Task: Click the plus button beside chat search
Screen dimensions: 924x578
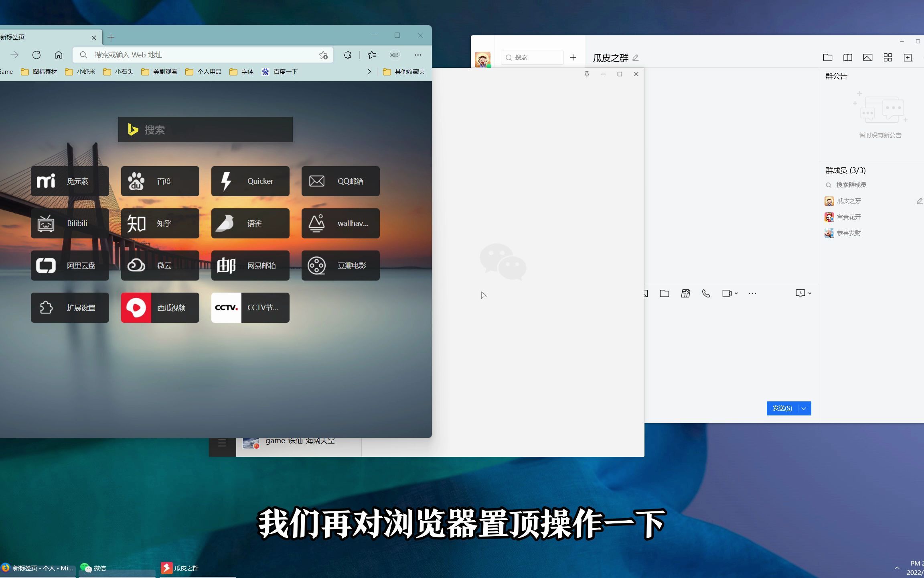Action: pos(573,57)
